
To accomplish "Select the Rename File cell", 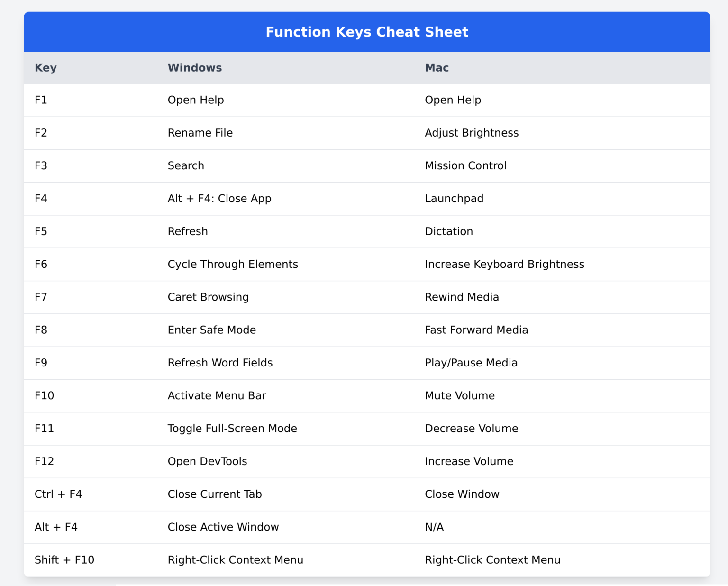I will point(200,133).
